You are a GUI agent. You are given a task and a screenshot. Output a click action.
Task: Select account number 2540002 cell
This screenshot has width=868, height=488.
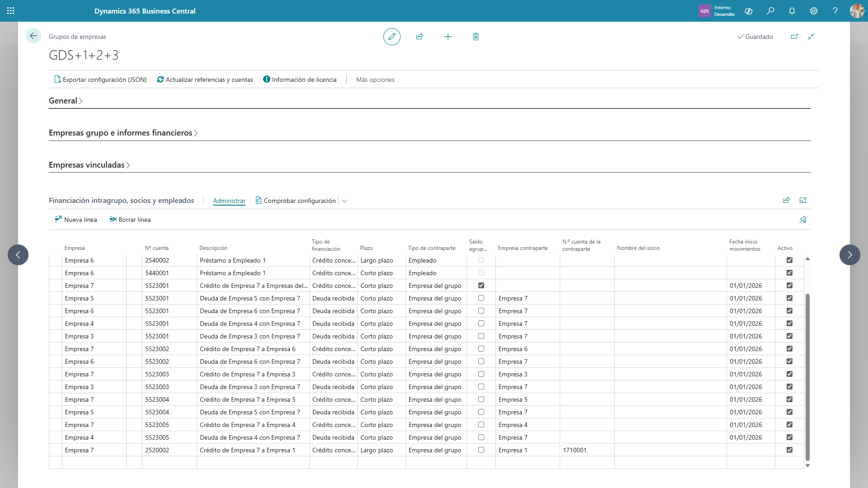[x=169, y=260]
